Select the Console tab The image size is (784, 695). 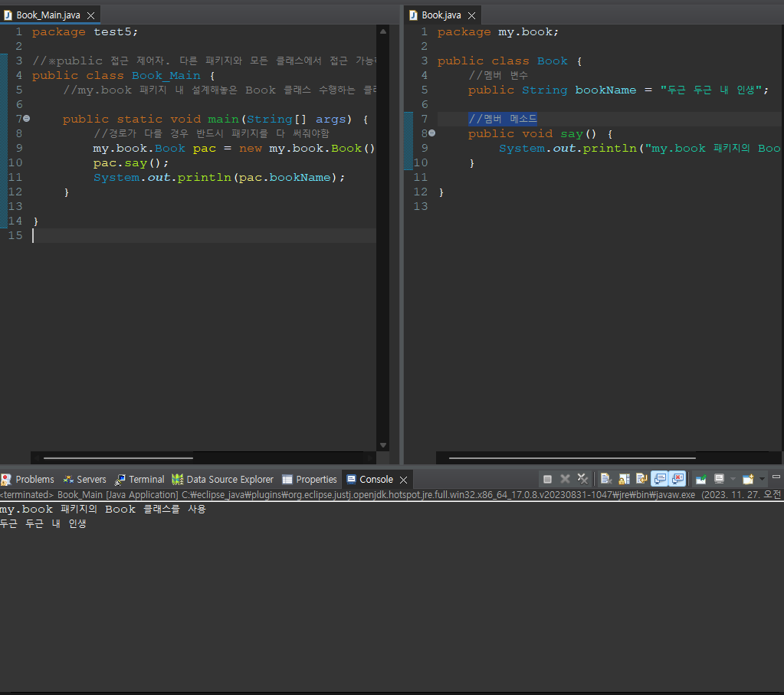tap(376, 479)
